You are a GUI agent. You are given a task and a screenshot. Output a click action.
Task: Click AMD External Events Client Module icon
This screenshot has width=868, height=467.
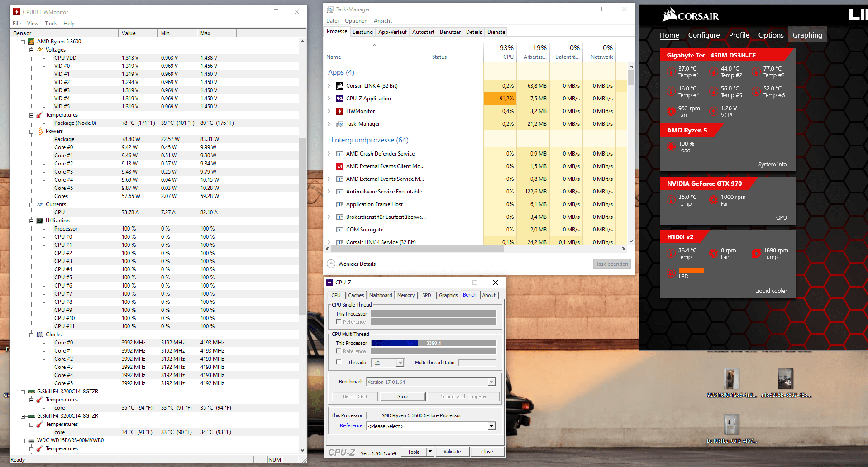(x=340, y=166)
